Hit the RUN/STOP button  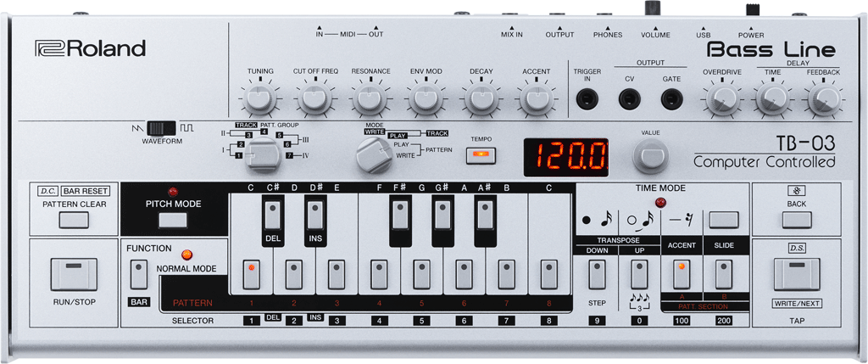(74, 274)
